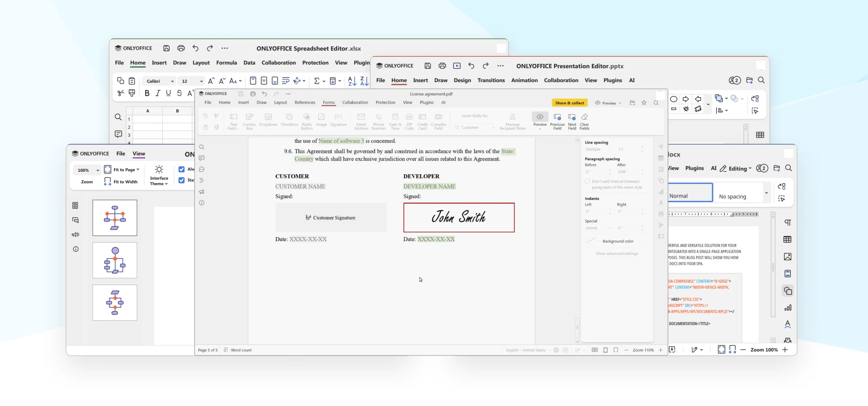This screenshot has width=868, height=406.
Task: Open Zoom 100% dropdown in diagram viewer
Action: [x=87, y=170]
